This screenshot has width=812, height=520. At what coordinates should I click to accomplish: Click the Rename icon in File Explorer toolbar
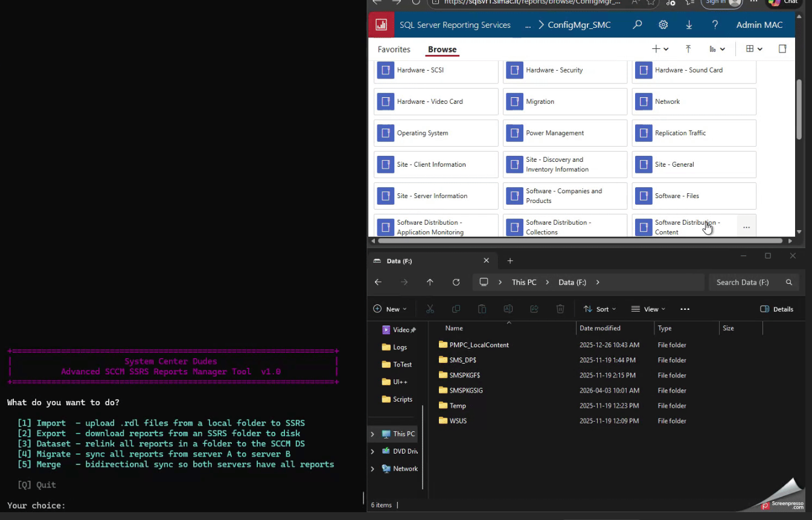(x=508, y=309)
